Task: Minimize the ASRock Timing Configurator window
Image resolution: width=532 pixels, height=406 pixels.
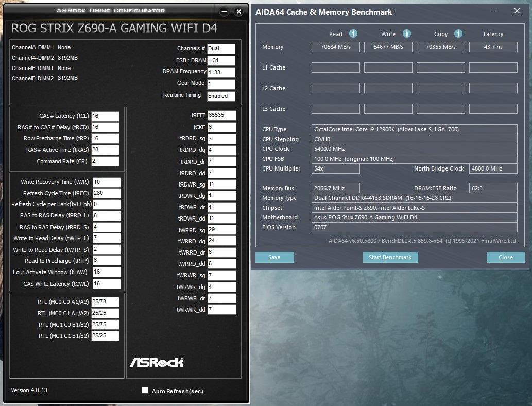Action: (224, 12)
